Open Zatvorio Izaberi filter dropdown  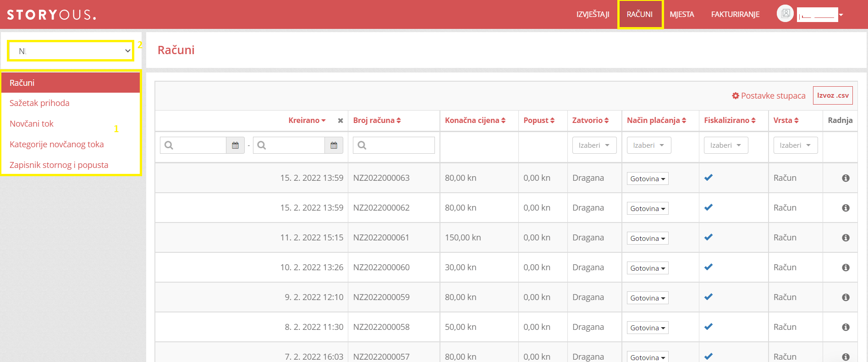click(594, 145)
